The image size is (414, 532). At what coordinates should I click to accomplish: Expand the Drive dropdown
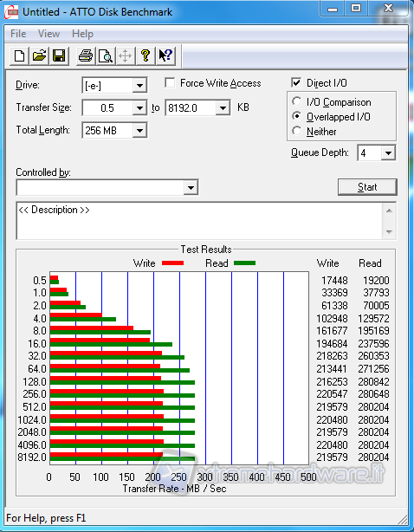pos(139,86)
